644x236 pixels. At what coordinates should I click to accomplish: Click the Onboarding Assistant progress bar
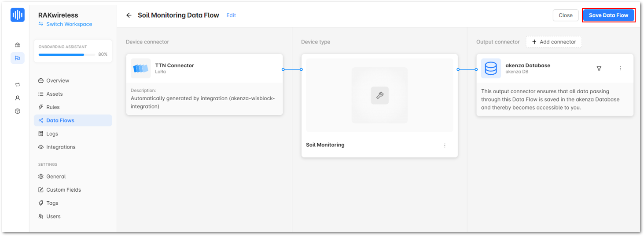(67, 55)
